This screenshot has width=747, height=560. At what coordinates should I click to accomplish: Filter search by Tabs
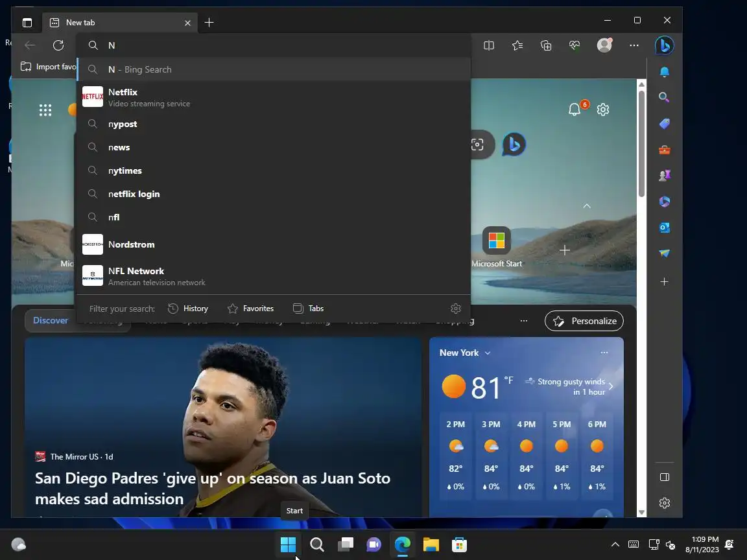click(x=308, y=309)
